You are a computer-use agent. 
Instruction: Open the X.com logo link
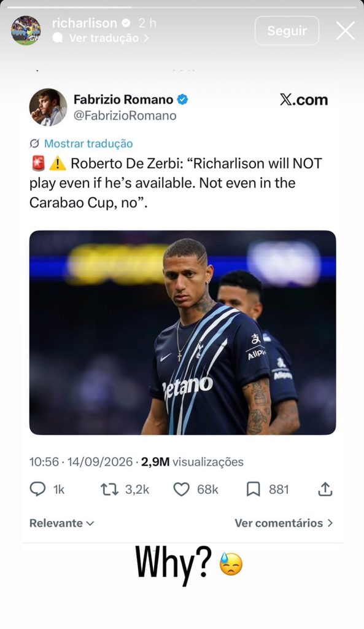[x=303, y=100]
